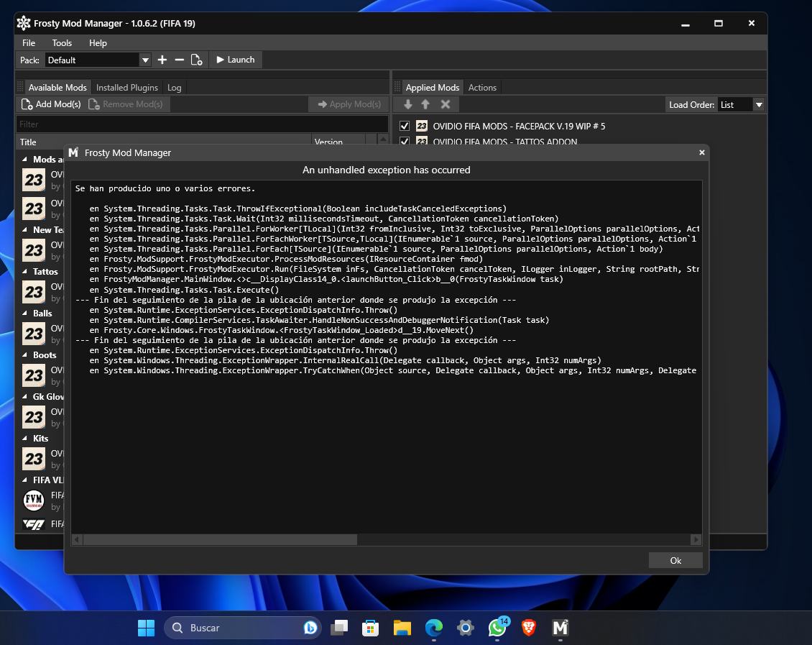This screenshot has height=645, width=812.
Task: Click the FVM logo mod icon
Action: click(x=34, y=500)
